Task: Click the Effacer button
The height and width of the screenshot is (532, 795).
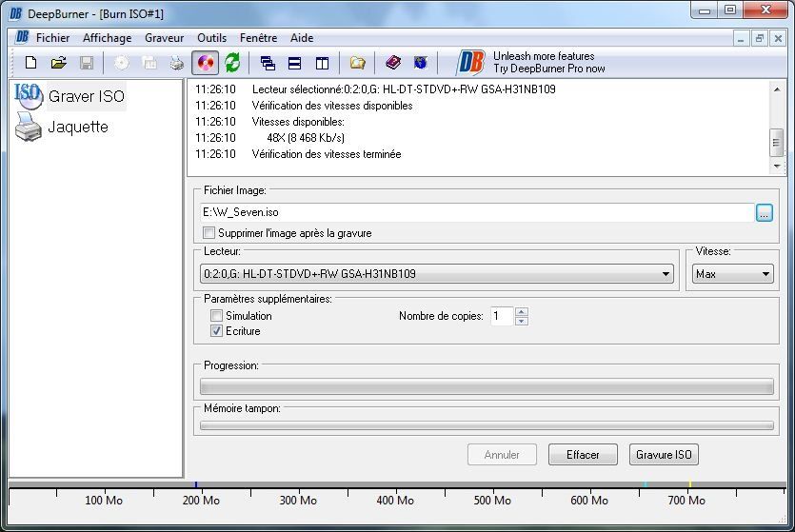Action: tap(583, 455)
